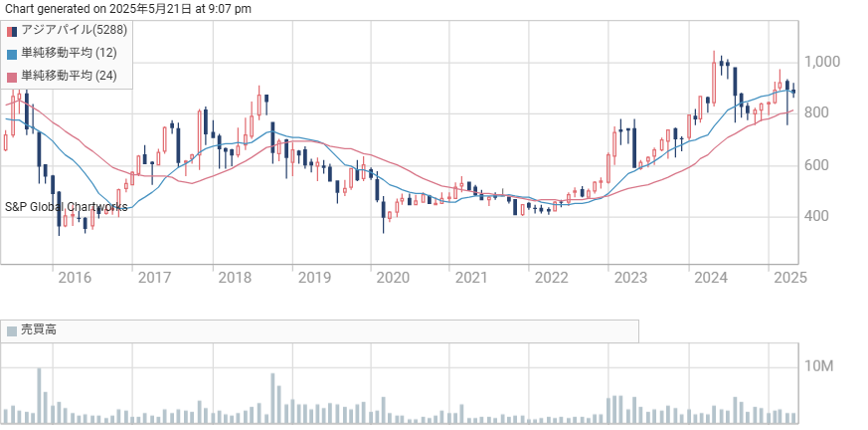Click the 2020 x-axis year label
Viewport: 868px width, 430px height.
[393, 278]
